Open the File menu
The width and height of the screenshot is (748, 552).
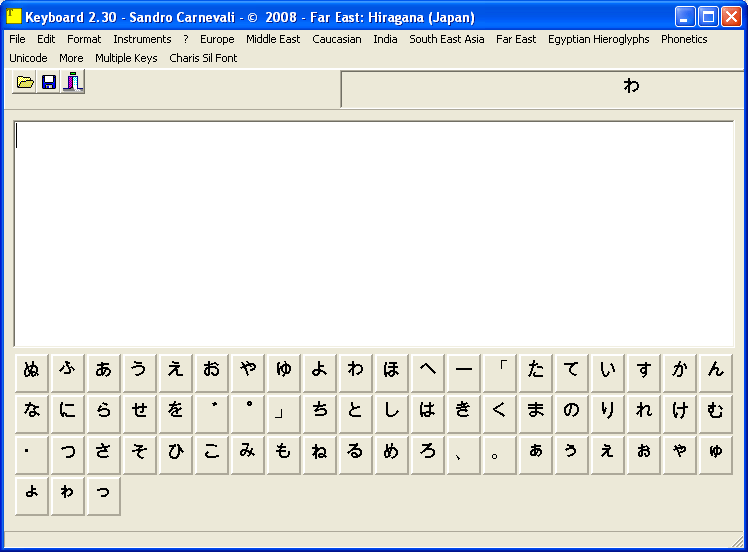pyautogui.click(x=17, y=39)
